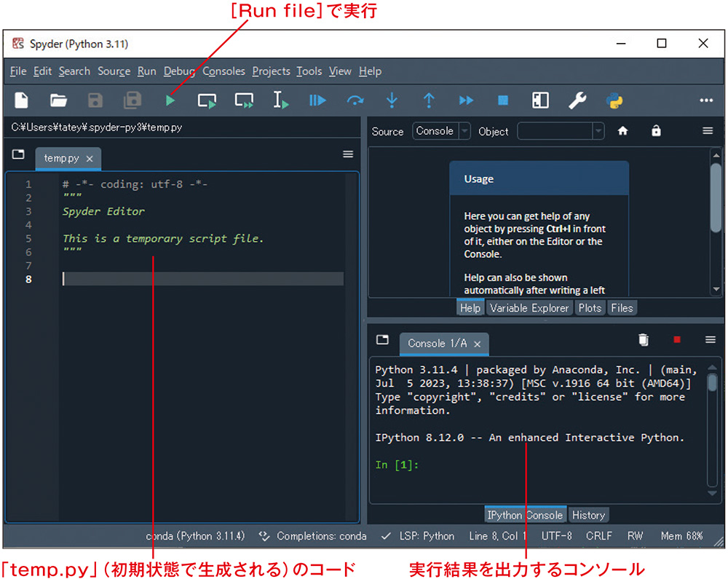The height and width of the screenshot is (579, 728).
Task: Close the temp.py editor tab
Action: tap(90, 159)
